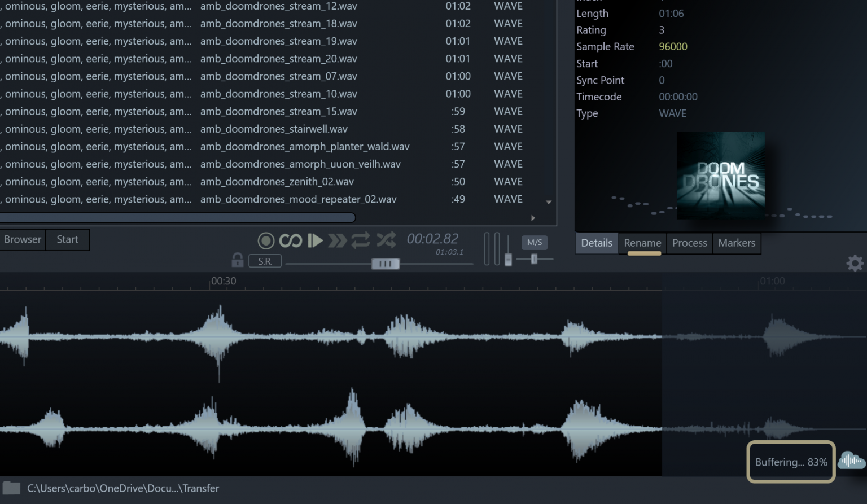
Task: Expand the hidden columns arrow under the scrollbar
Action: [x=533, y=217]
